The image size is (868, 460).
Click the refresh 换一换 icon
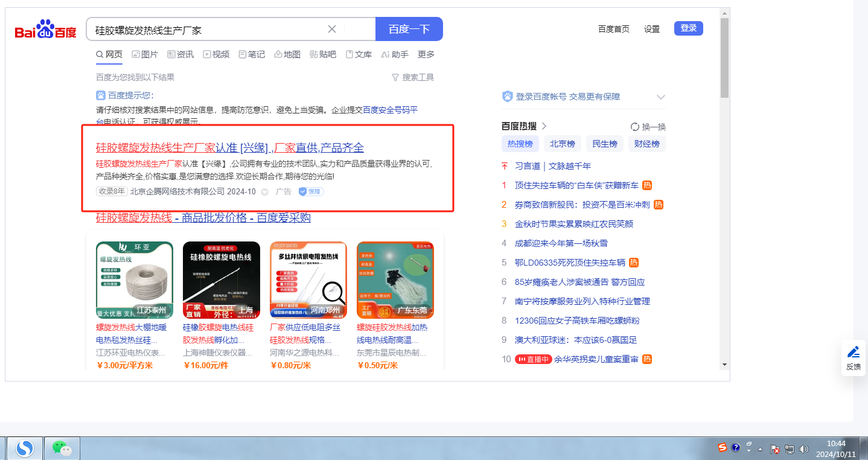point(634,127)
